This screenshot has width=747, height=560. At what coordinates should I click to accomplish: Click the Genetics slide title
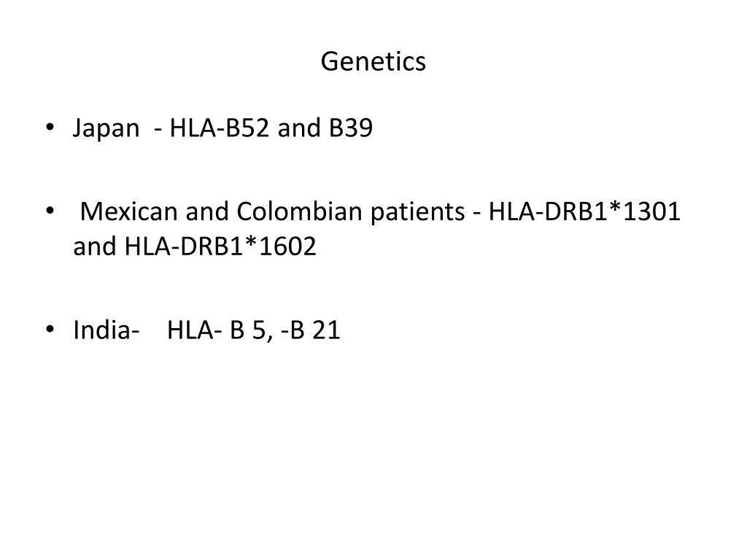click(373, 62)
